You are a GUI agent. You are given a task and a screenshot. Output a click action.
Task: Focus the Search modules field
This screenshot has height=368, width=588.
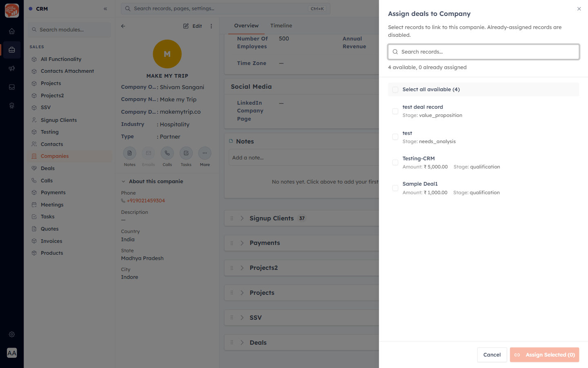pos(69,29)
